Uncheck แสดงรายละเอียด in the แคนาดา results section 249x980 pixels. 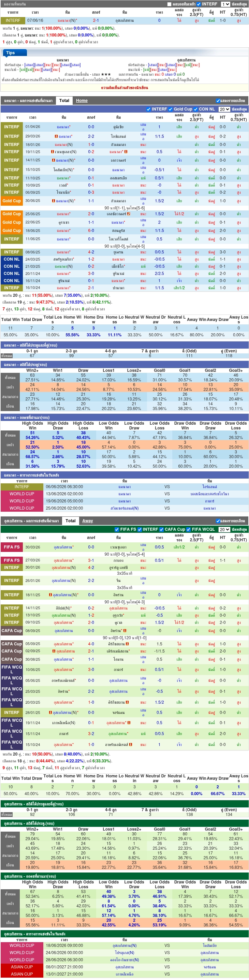click(x=218, y=101)
